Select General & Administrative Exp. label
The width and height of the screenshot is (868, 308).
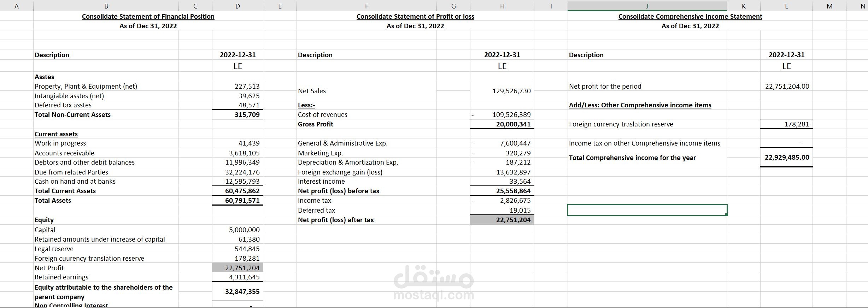343,143
